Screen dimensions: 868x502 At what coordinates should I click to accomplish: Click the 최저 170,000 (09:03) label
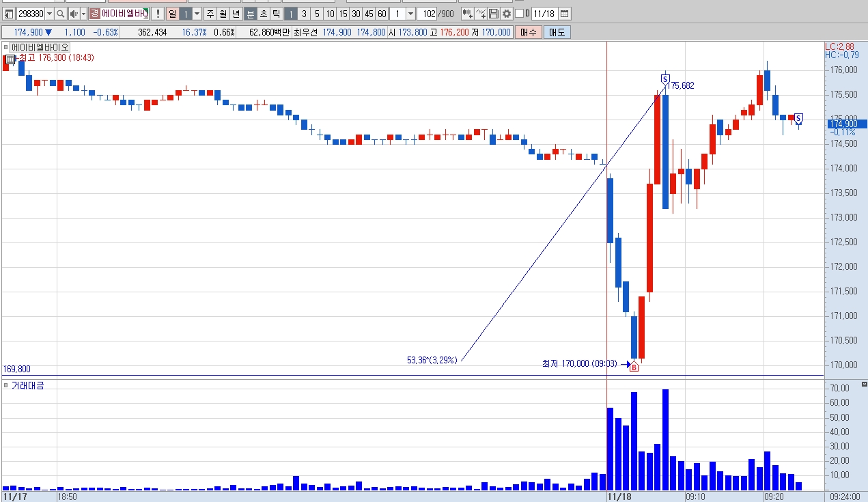(580, 364)
